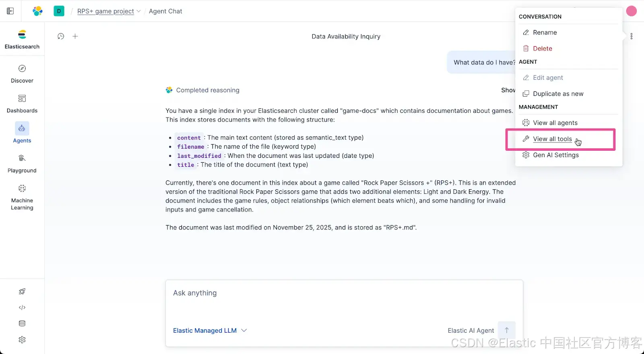
Task: Send the message with the arrow button
Action: coord(507,330)
